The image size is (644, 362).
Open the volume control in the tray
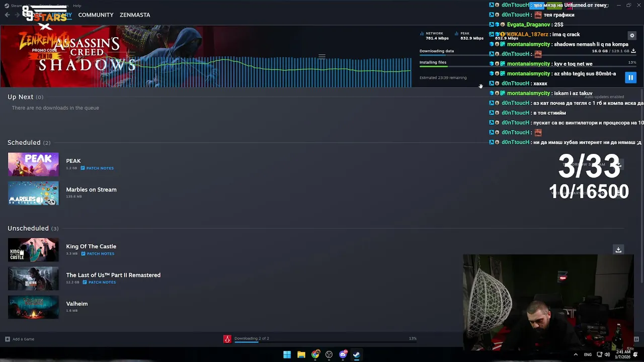click(607, 354)
